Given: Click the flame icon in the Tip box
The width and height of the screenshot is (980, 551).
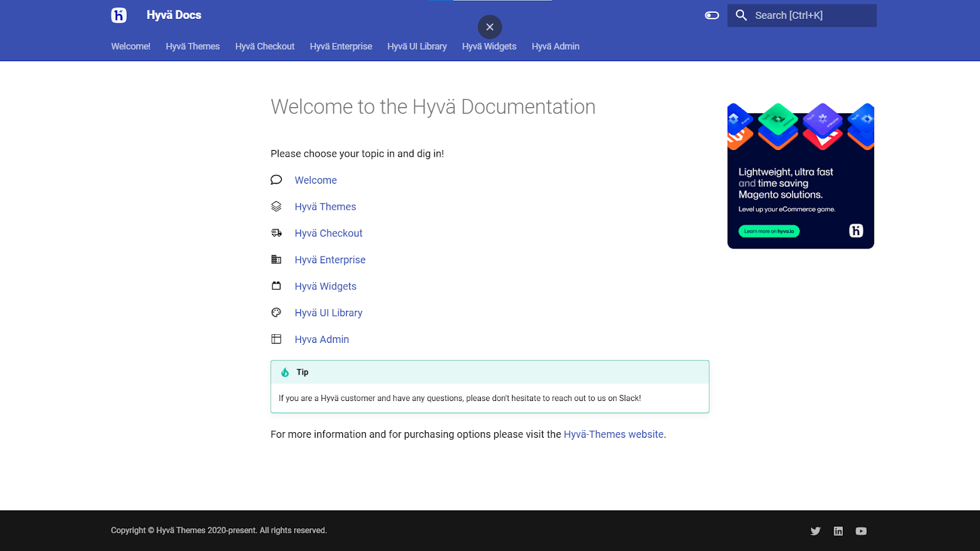Looking at the screenshot, I should (285, 372).
